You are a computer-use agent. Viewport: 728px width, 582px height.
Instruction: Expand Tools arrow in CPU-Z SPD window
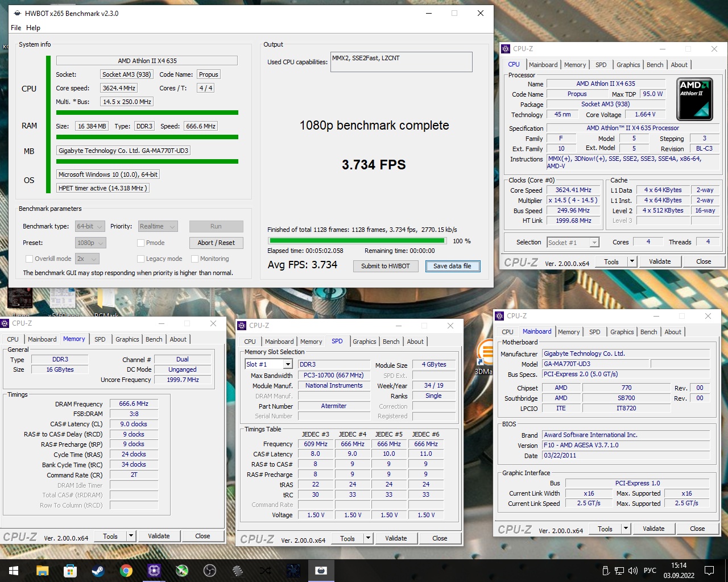(x=368, y=538)
